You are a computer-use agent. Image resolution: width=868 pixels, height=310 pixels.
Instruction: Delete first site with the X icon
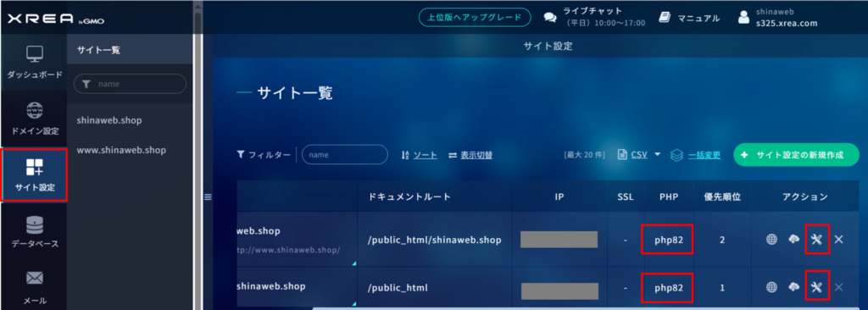pos(838,240)
